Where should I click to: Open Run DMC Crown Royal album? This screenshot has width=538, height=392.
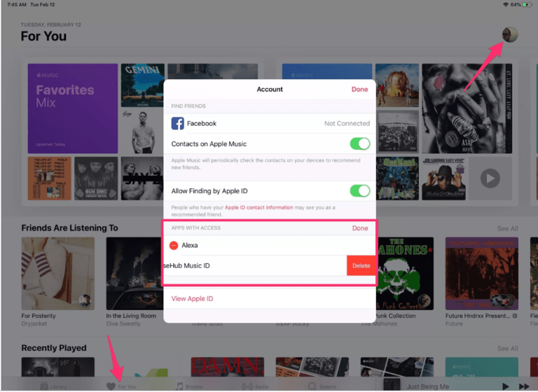(x=96, y=178)
